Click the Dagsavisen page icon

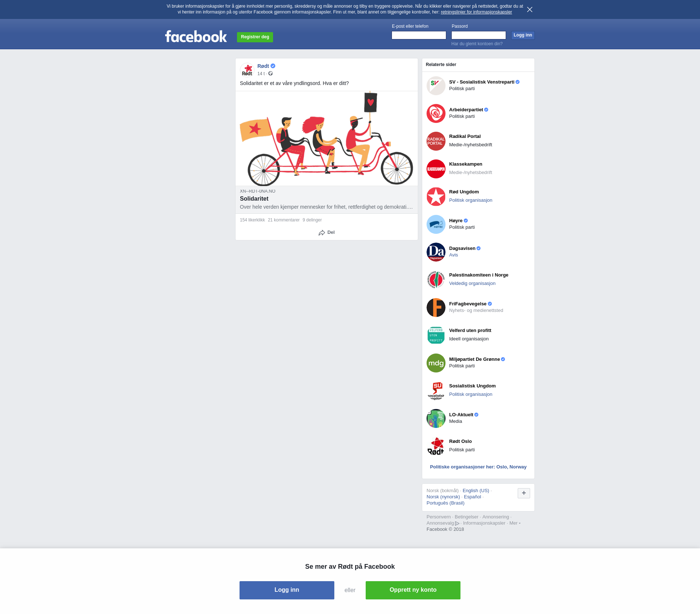[x=436, y=252]
